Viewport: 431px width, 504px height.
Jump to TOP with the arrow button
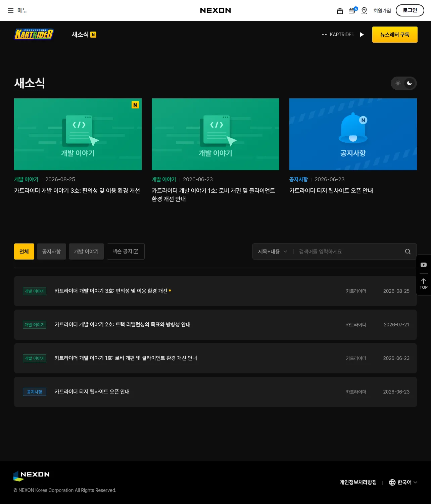point(424,284)
